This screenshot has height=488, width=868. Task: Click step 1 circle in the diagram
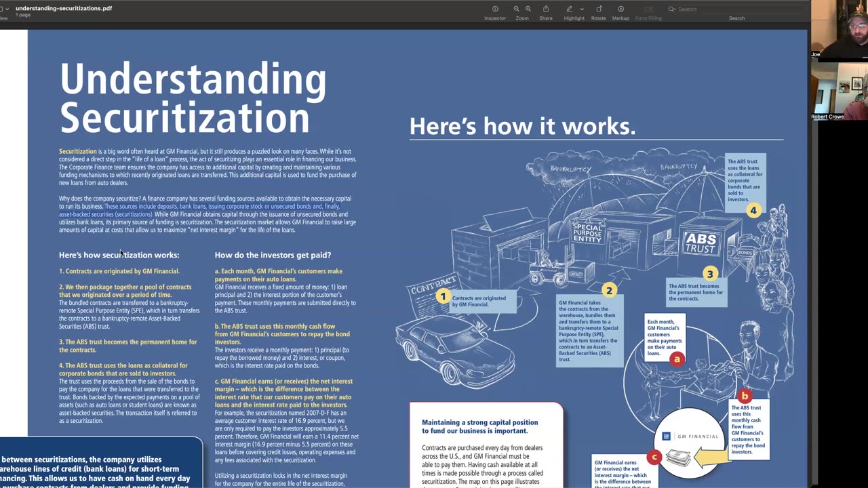[443, 296]
